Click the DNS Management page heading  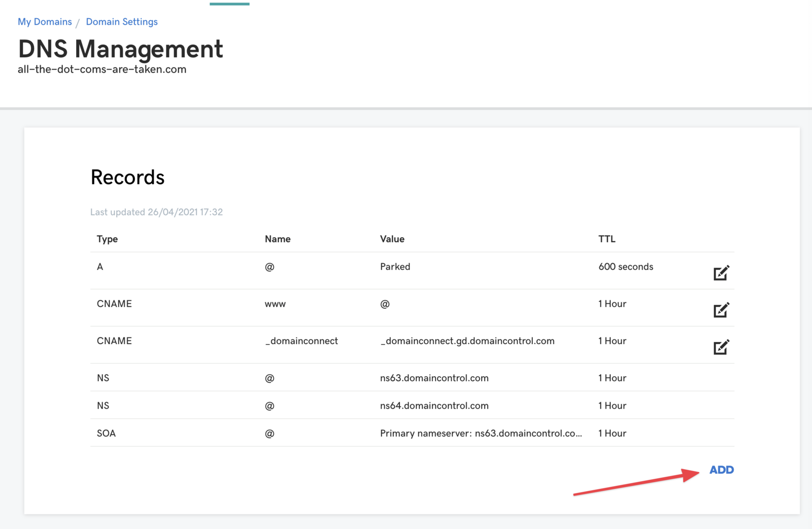[x=120, y=49]
